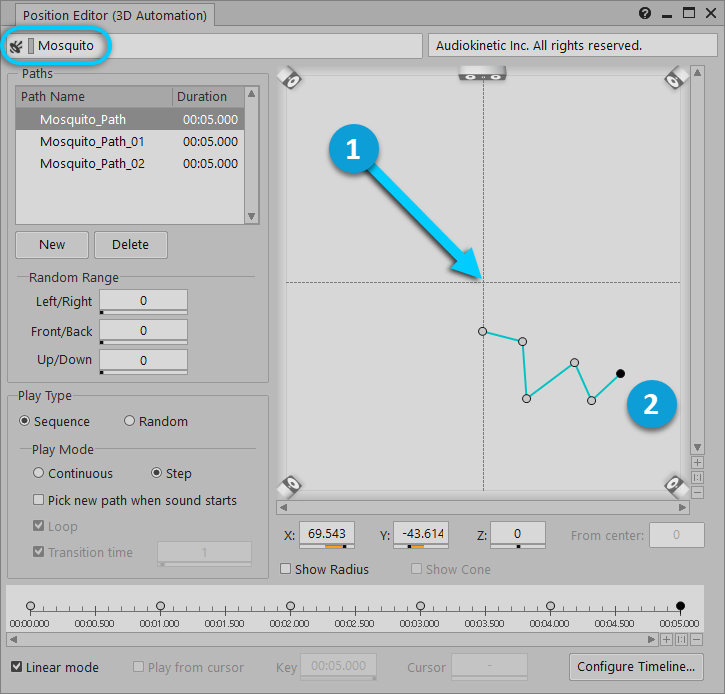Click the zoom in plus icon beside graph

pos(697,463)
